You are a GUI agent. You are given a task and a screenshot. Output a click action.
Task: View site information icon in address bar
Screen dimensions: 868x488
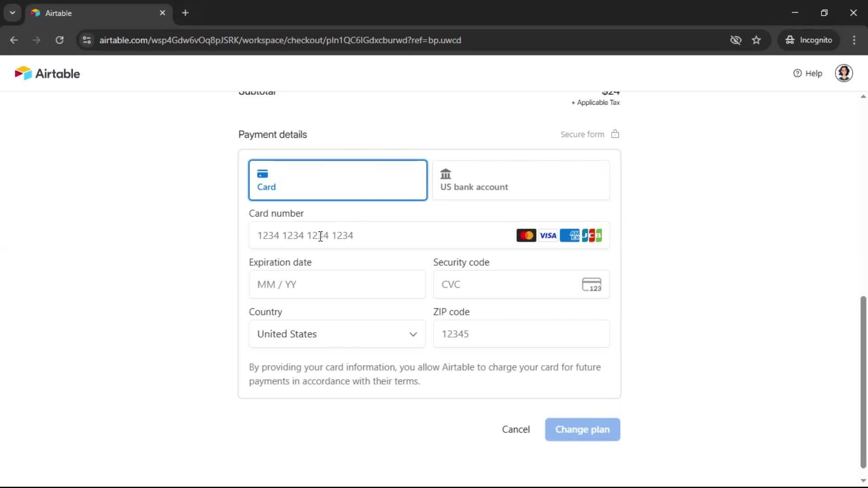coord(87,40)
